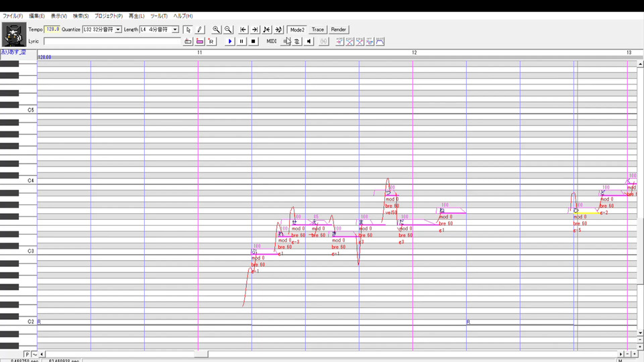Click the C4 piano key label
This screenshot has width=644, height=362.
[x=31, y=180]
